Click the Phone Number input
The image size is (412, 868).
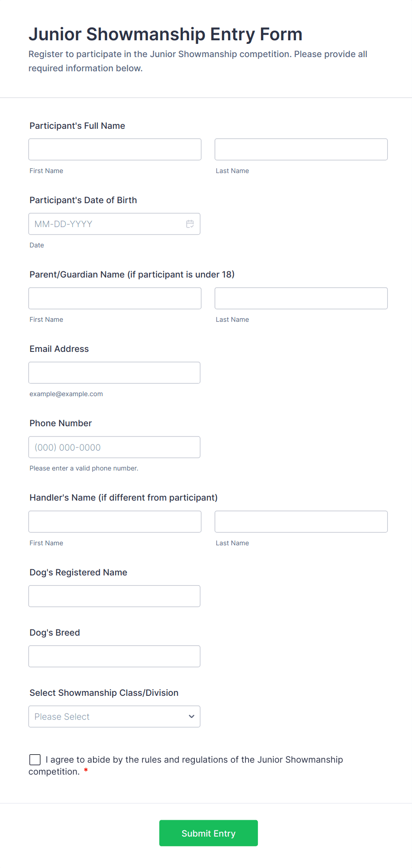[x=114, y=447]
